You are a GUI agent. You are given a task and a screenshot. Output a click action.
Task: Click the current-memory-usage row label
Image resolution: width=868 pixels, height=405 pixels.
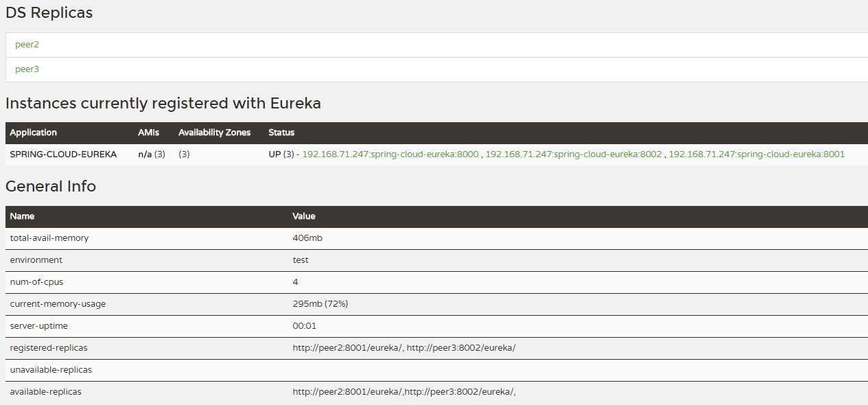coord(58,304)
